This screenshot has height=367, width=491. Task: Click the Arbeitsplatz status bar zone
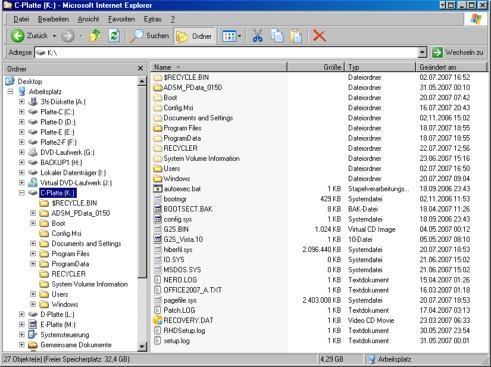pyautogui.click(x=423, y=359)
